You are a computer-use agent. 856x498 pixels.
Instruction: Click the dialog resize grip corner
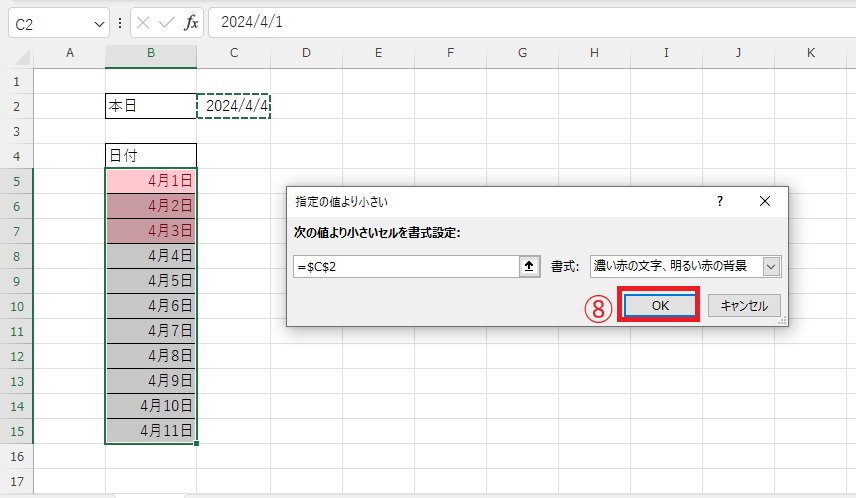[782, 321]
